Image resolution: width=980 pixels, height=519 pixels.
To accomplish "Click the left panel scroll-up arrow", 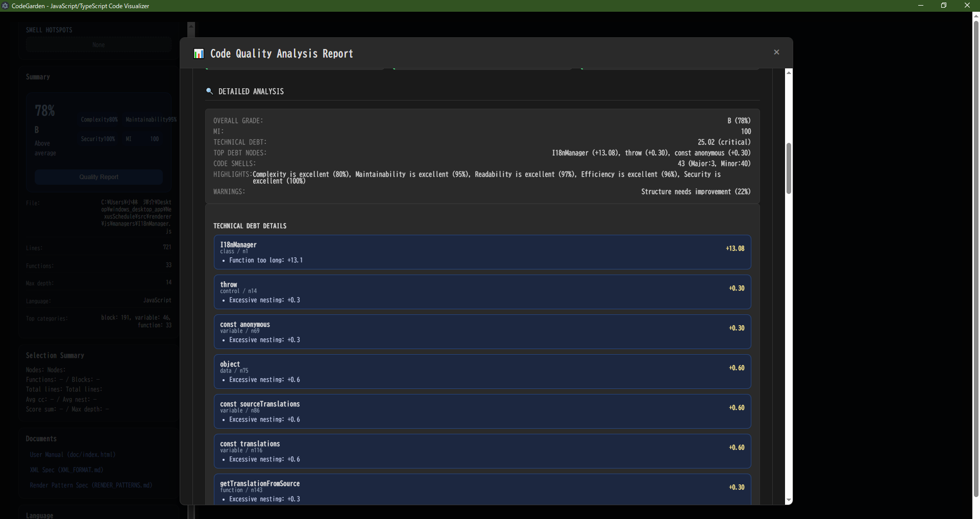I will click(x=191, y=26).
